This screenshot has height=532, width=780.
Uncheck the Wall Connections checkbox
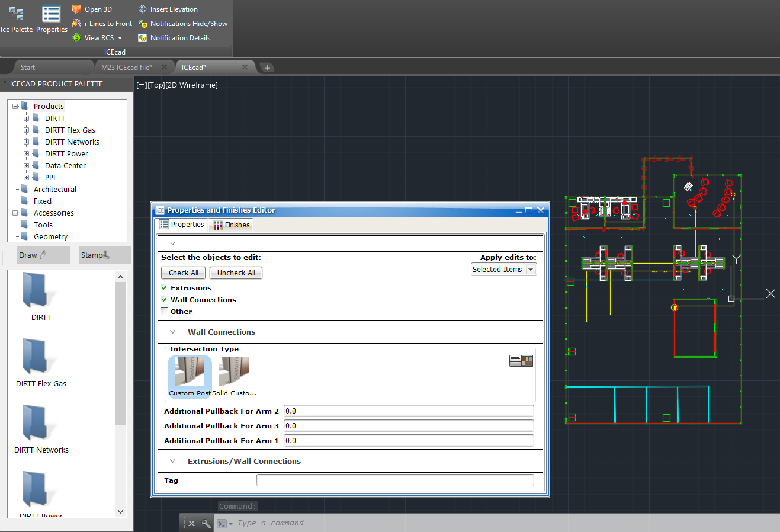(x=165, y=300)
